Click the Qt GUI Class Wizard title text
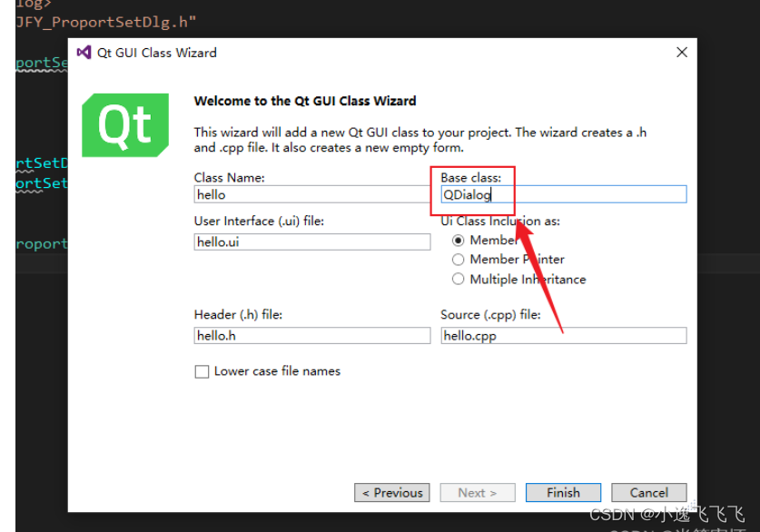Image resolution: width=760 pixels, height=532 pixels. coord(156,52)
